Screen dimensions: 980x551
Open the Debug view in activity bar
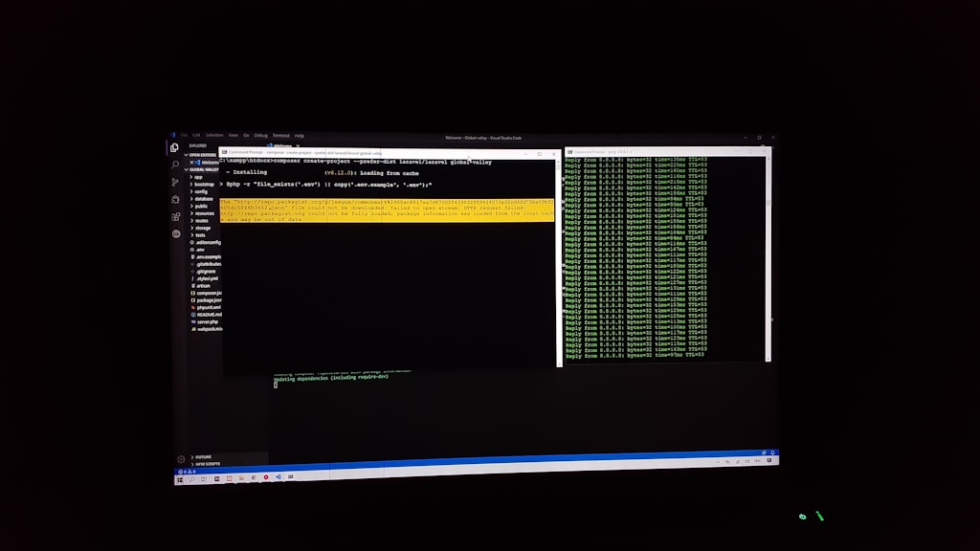click(175, 199)
